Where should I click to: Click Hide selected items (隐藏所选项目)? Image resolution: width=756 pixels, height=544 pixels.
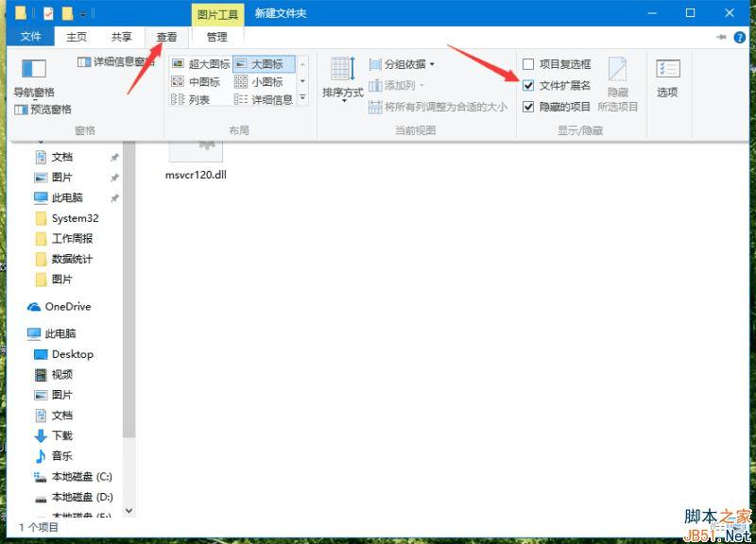point(618,84)
